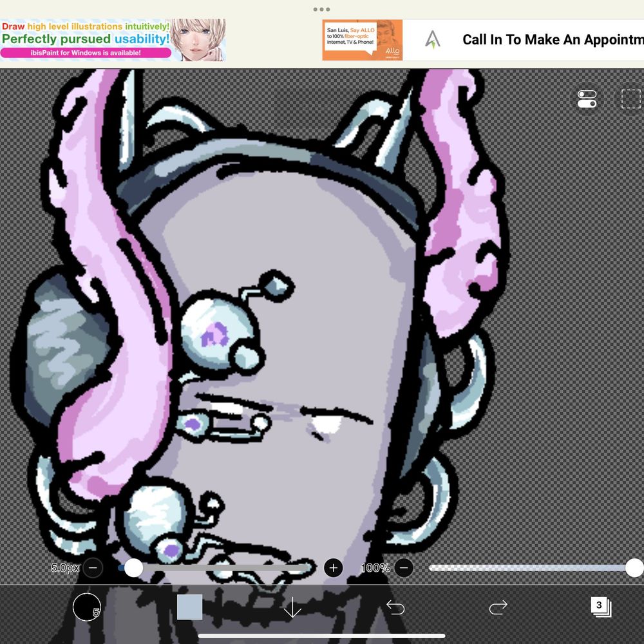Click the 100% opacity value label
The image size is (644, 644).
[x=375, y=568]
